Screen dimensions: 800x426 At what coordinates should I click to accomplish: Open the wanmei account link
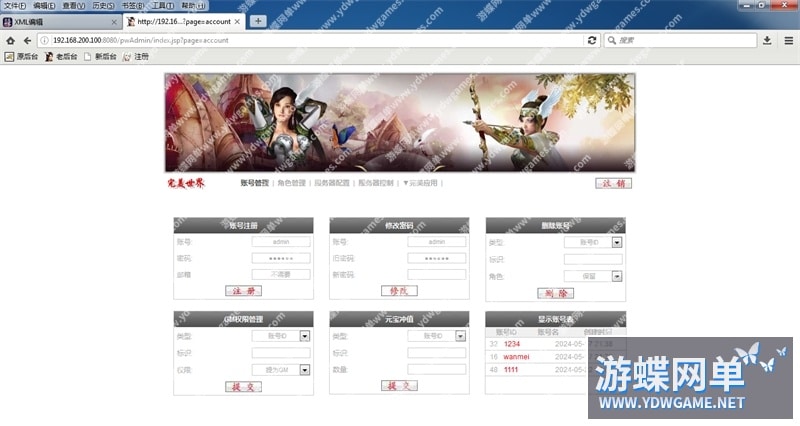(516, 356)
